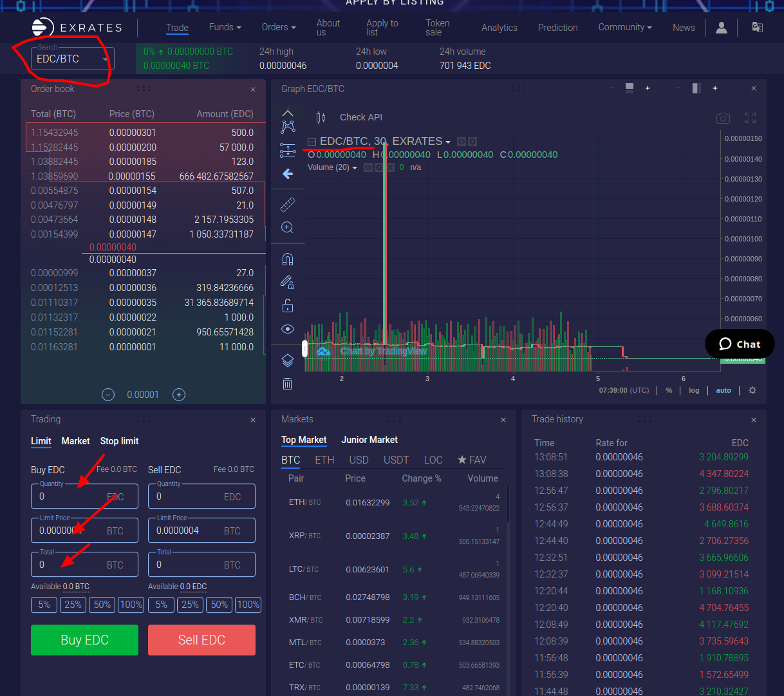Remove the Volume indicator with X
The image size is (784, 696).
coord(390,167)
